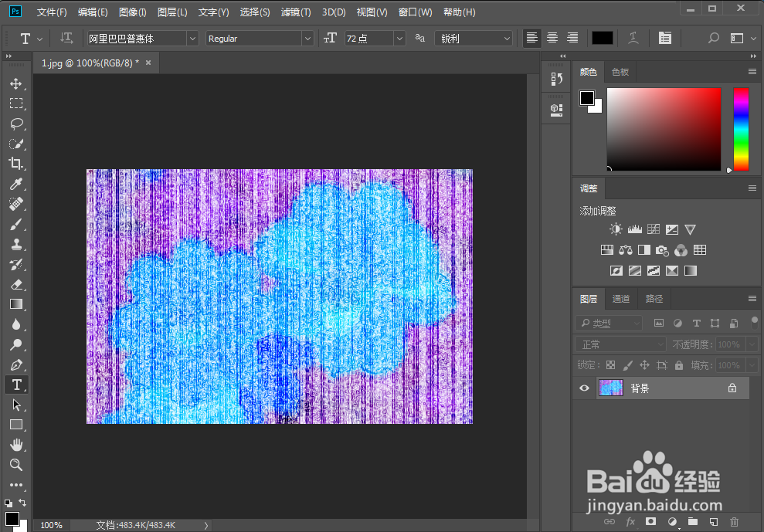Viewport: 764px width, 532px height.
Task: Click the hue spectrum slider
Action: [x=741, y=130]
